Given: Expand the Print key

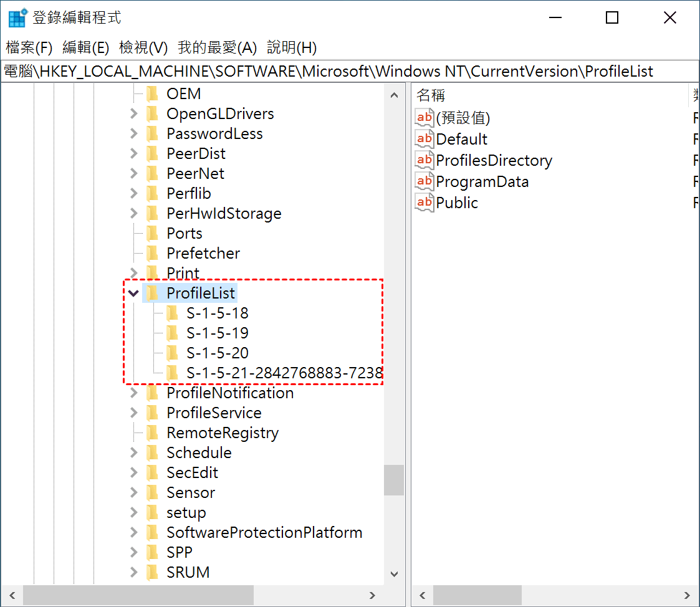Looking at the screenshot, I should click(x=133, y=273).
